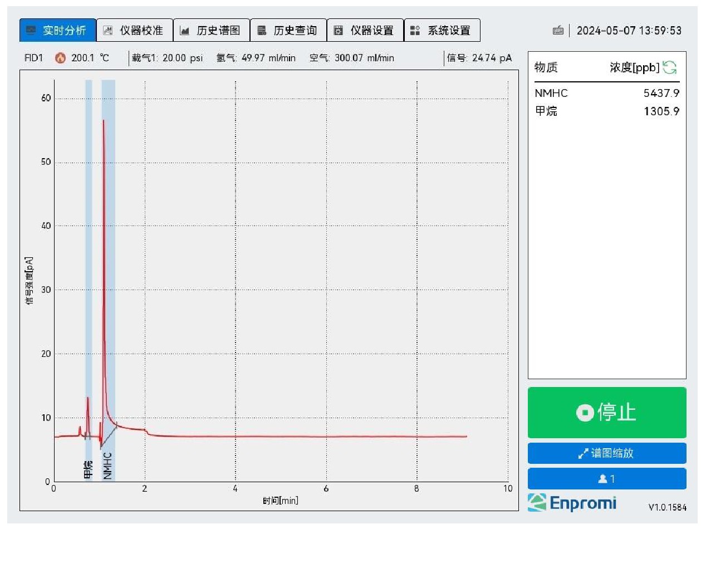Click the 200.1 ℃ temperature reading

pyautogui.click(x=90, y=58)
